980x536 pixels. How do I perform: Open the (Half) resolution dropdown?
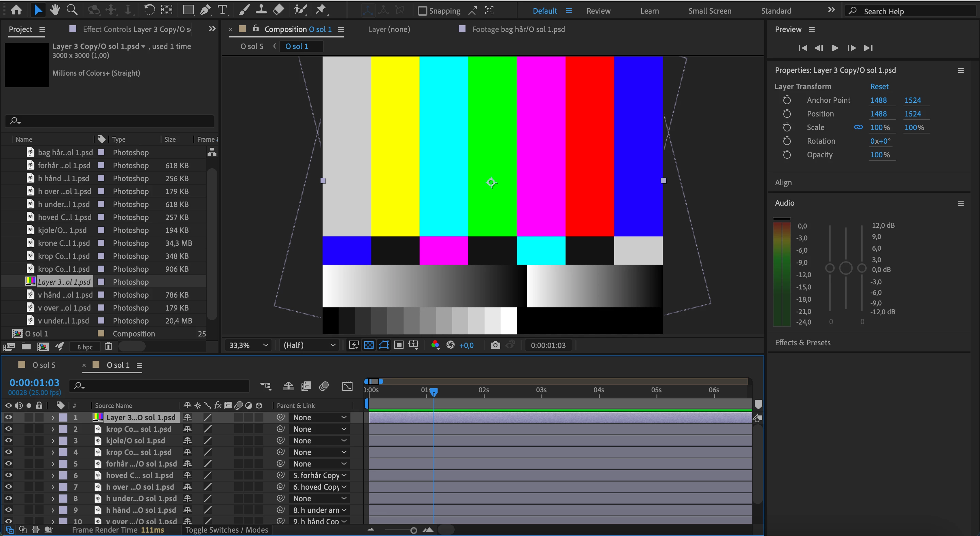click(309, 345)
